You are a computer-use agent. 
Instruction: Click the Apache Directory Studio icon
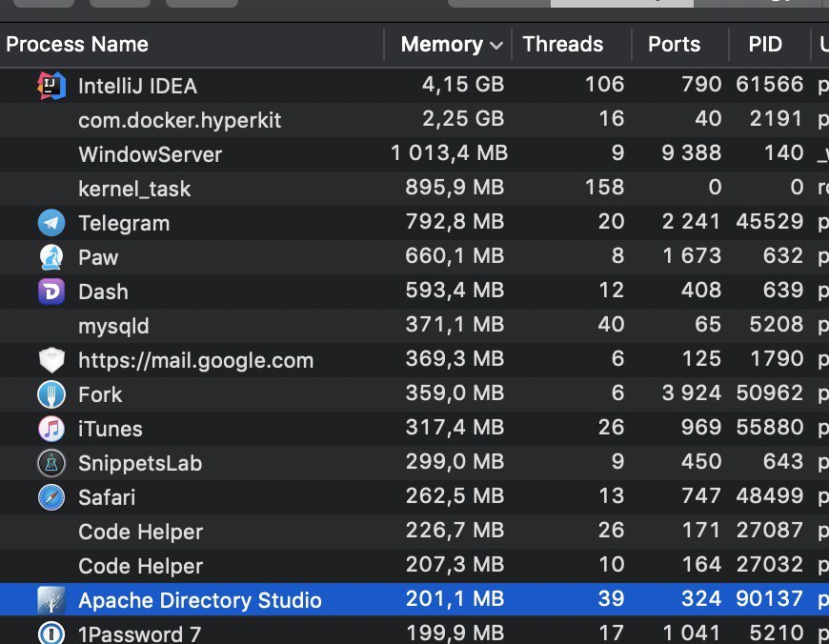coord(51,600)
